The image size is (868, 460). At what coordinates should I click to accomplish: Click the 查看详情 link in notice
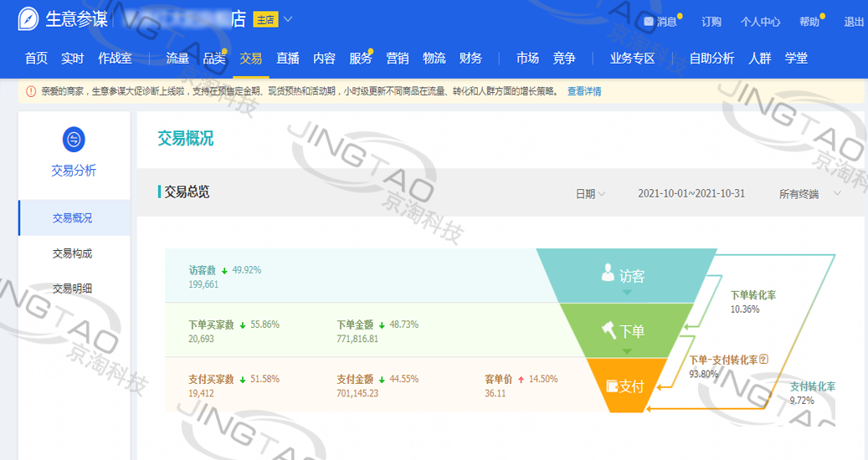584,91
